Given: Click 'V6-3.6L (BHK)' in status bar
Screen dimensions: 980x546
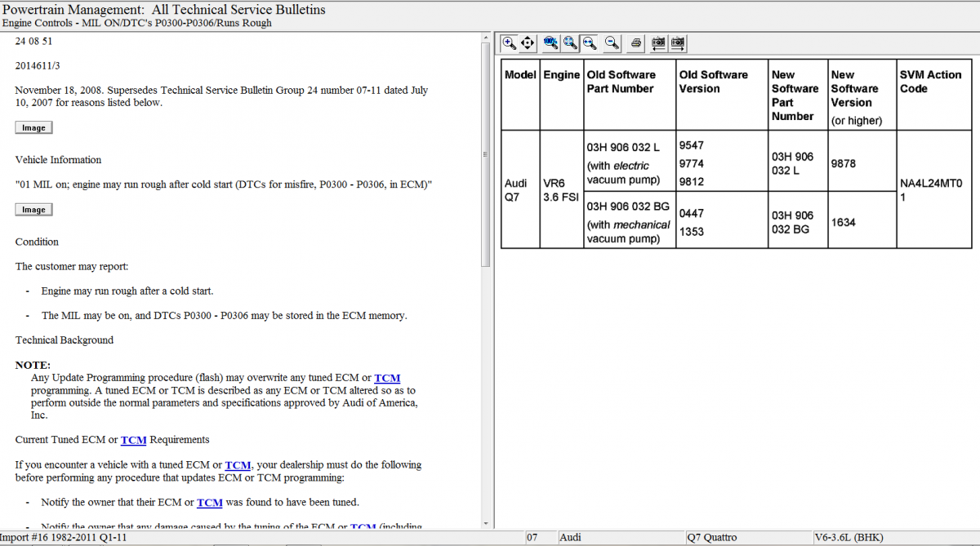Looking at the screenshot, I should 849,538.
